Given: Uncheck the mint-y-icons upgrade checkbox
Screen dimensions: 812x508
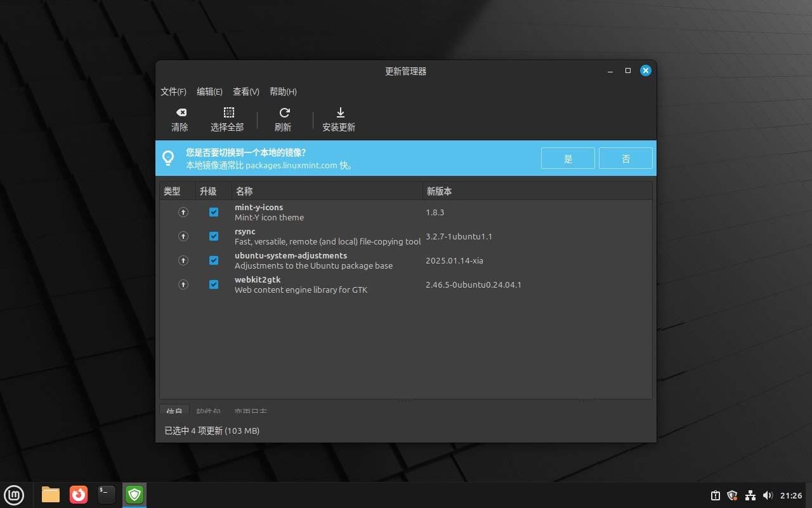Looking at the screenshot, I should [214, 212].
